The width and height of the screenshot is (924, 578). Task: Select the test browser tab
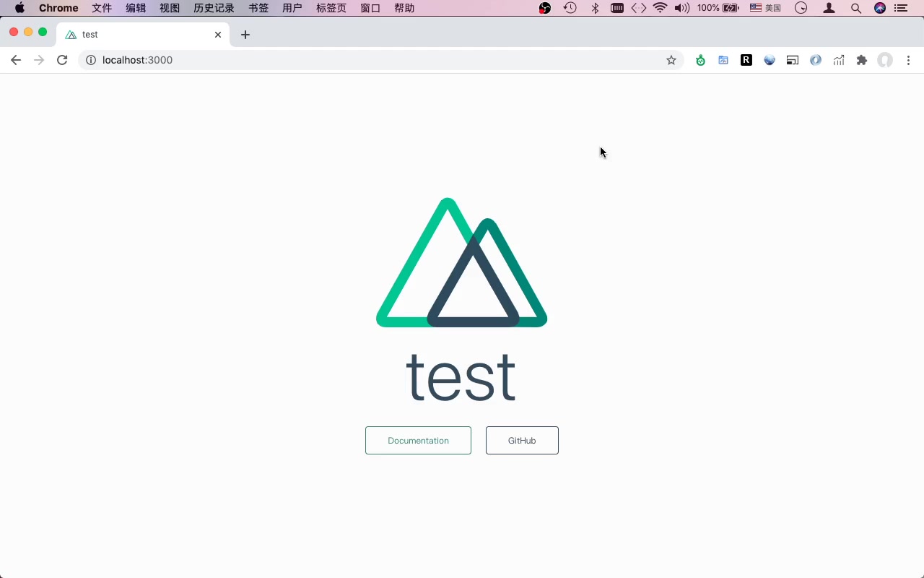(x=143, y=35)
